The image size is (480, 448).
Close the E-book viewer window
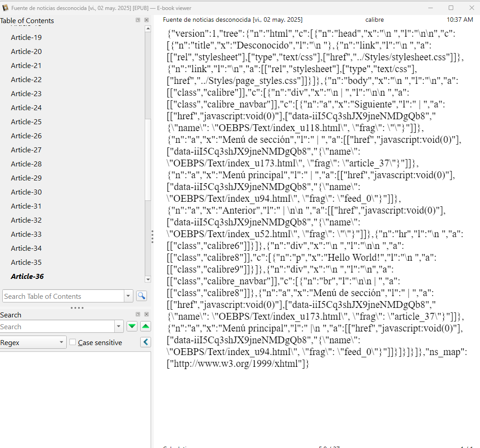coord(472,8)
